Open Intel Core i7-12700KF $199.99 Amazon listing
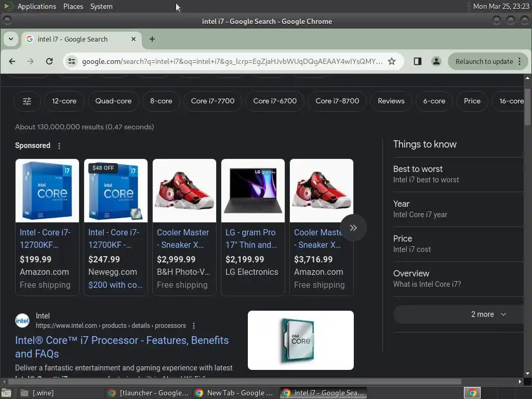532x399 pixels. click(x=47, y=228)
